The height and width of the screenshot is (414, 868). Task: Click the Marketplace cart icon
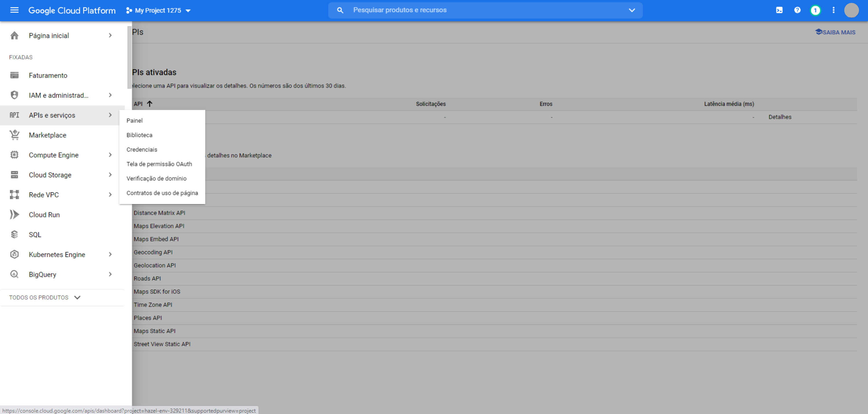14,135
